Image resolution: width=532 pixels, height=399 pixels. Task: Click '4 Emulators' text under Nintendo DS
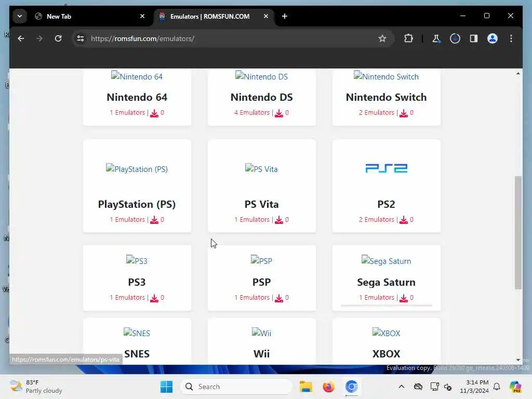coord(252,113)
